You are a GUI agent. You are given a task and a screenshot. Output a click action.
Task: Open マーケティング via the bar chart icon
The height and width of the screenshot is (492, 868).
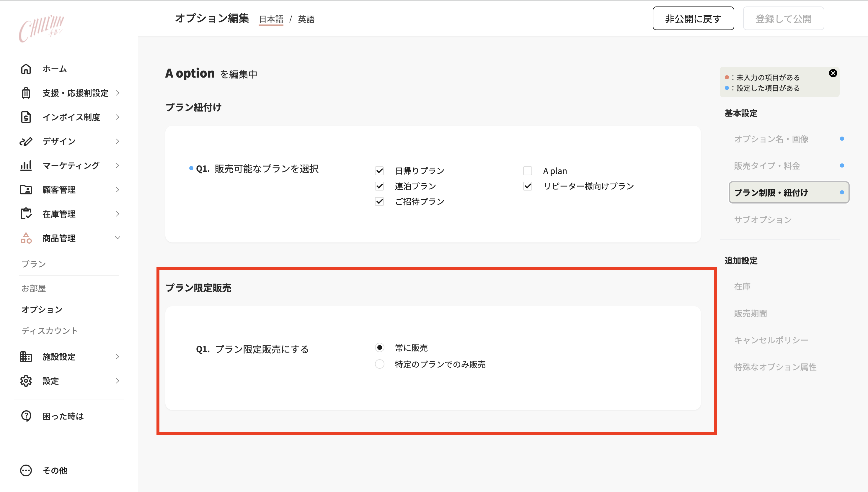(x=26, y=165)
